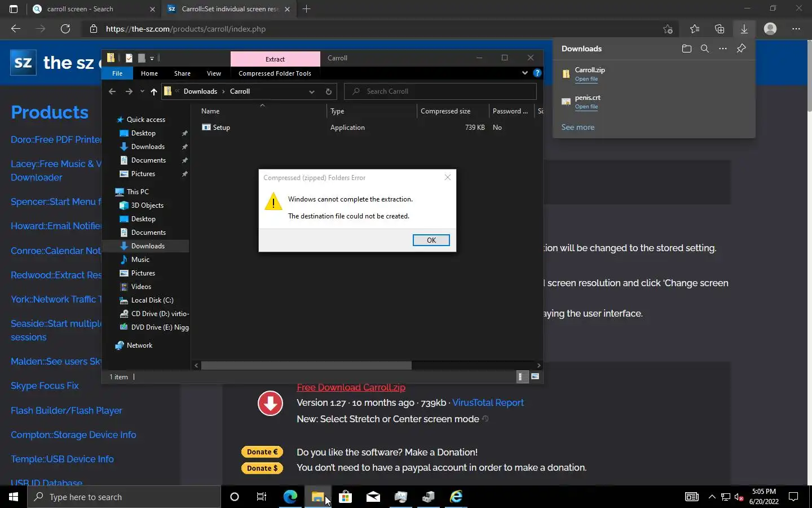Click the Donate $ button
Screen dimensions: 812x508
tap(262, 468)
